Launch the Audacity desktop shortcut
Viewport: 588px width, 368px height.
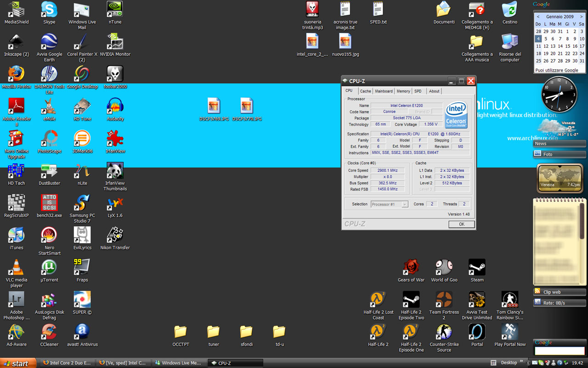point(115,106)
